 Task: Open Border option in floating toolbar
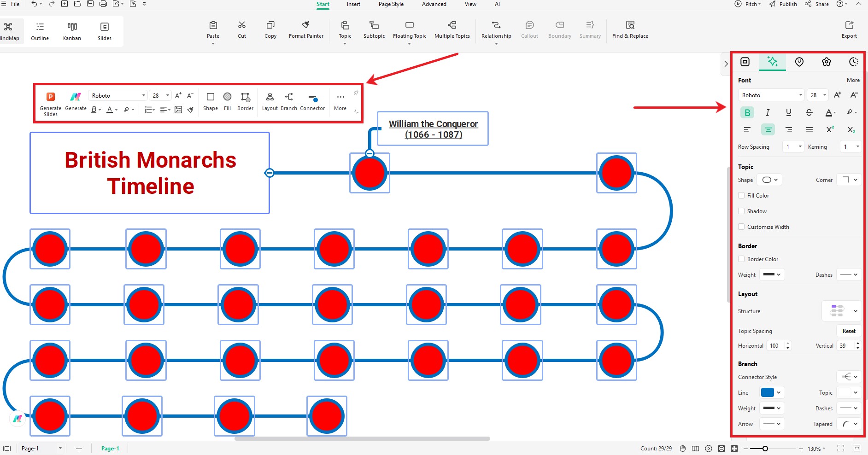(246, 102)
